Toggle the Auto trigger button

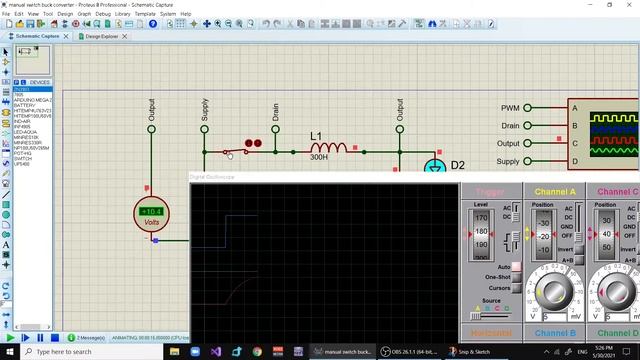pos(516,267)
